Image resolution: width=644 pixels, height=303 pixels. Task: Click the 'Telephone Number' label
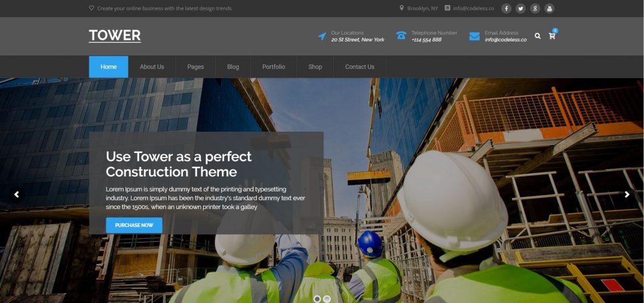(x=434, y=33)
